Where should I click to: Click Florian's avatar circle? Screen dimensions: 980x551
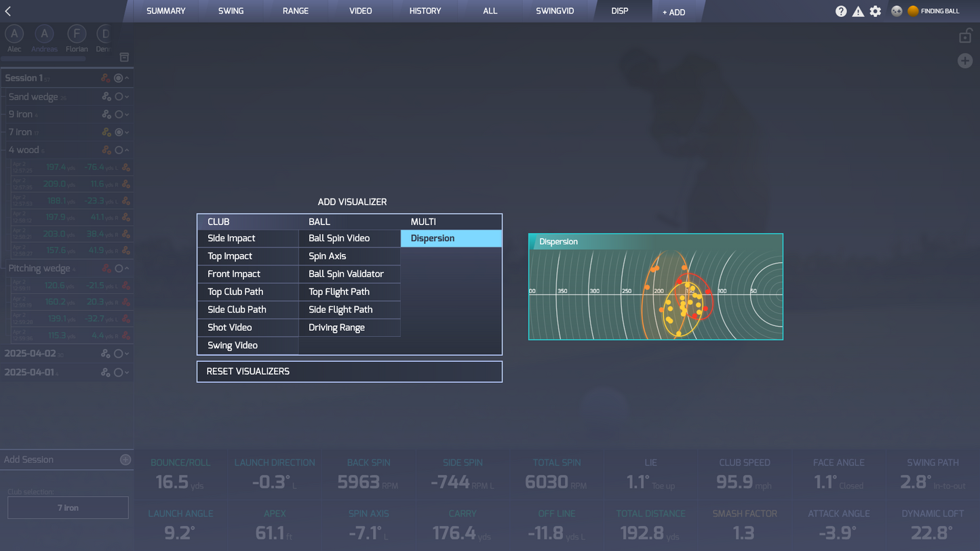click(x=77, y=33)
